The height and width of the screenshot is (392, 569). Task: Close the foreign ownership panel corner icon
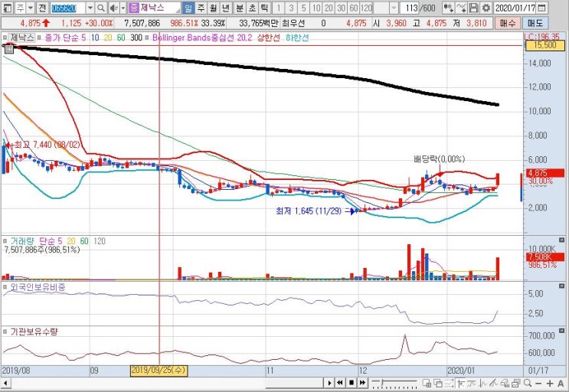(x=562, y=286)
